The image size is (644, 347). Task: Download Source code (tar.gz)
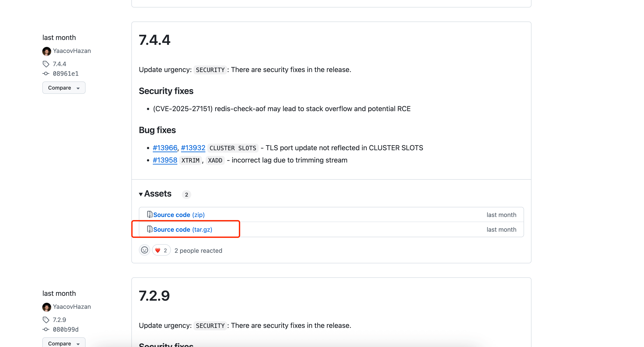click(183, 230)
